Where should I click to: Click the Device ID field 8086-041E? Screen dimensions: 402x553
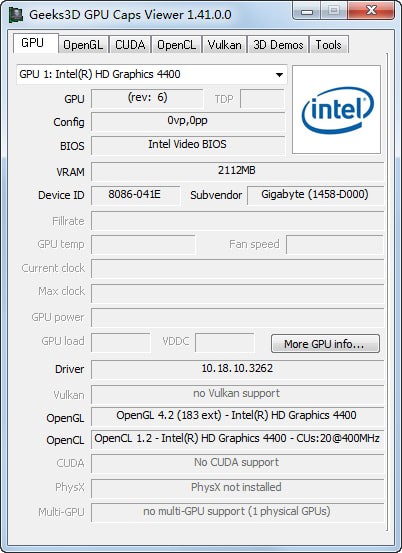[135, 195]
